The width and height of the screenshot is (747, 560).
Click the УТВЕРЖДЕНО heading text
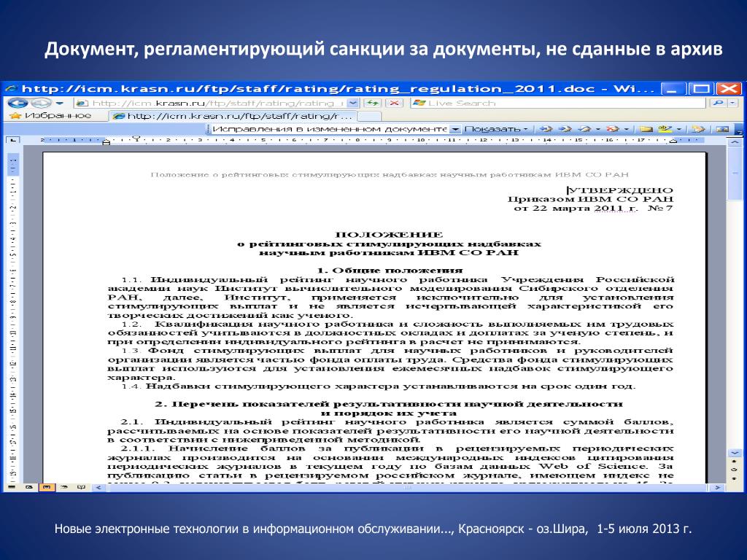(x=620, y=190)
